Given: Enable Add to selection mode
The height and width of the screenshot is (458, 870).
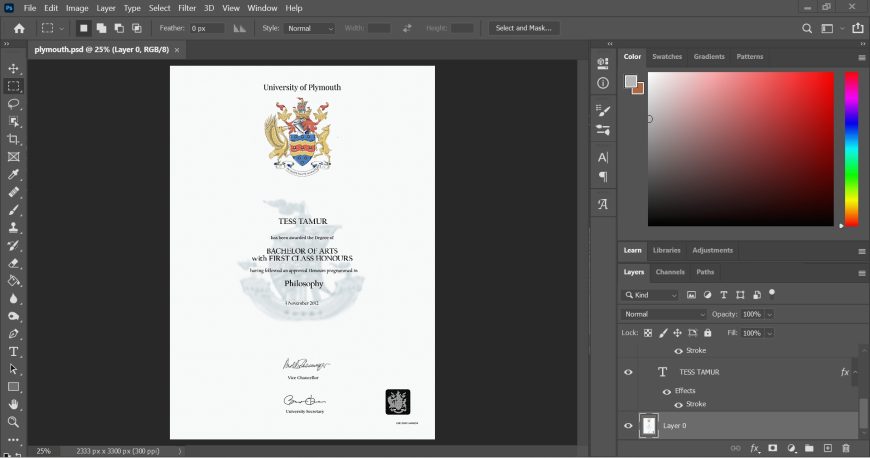Looking at the screenshot, I should (x=101, y=28).
